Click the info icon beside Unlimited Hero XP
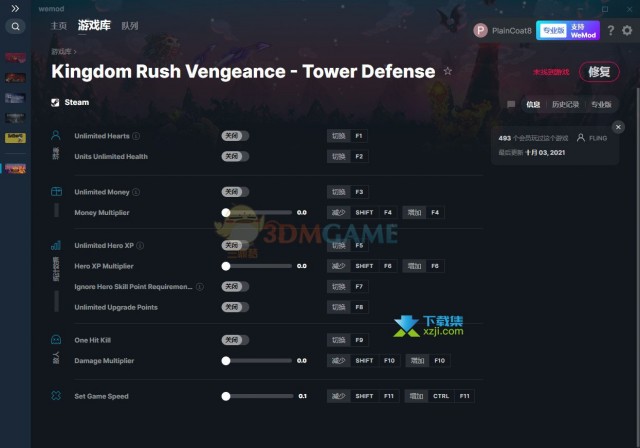The width and height of the screenshot is (640, 448). 141,245
